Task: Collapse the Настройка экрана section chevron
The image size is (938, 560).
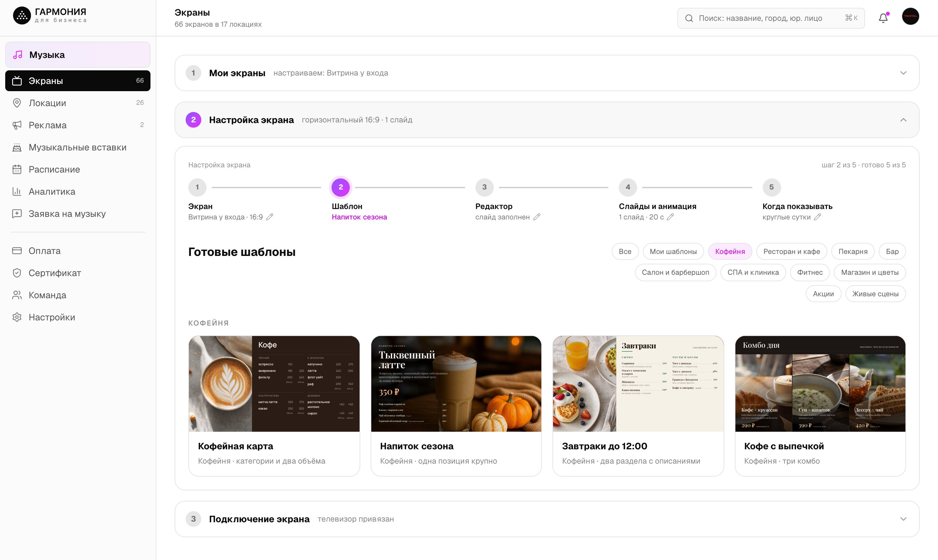Action: [x=903, y=120]
